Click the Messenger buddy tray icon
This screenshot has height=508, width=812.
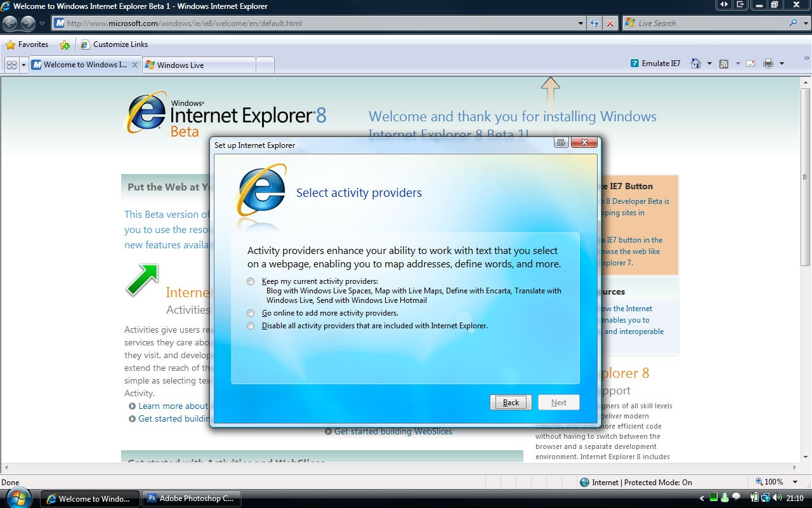click(725, 498)
